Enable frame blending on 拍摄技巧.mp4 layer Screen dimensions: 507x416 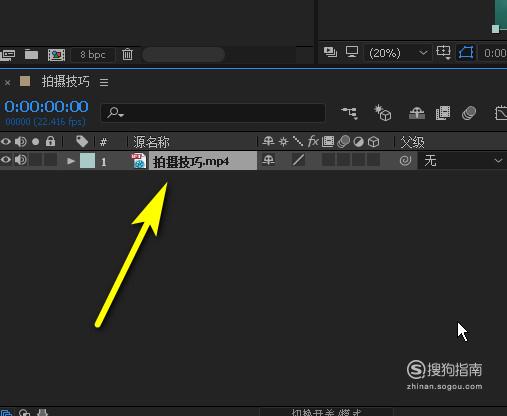point(328,160)
